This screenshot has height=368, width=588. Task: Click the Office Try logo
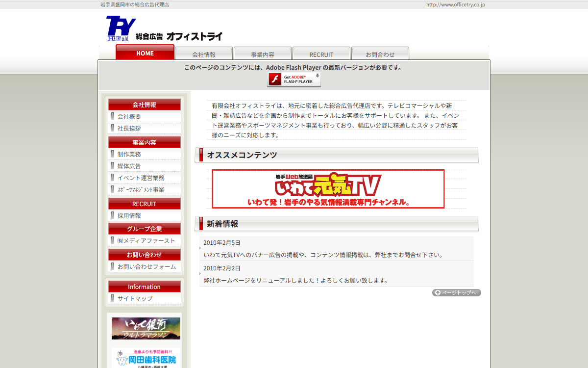(121, 28)
